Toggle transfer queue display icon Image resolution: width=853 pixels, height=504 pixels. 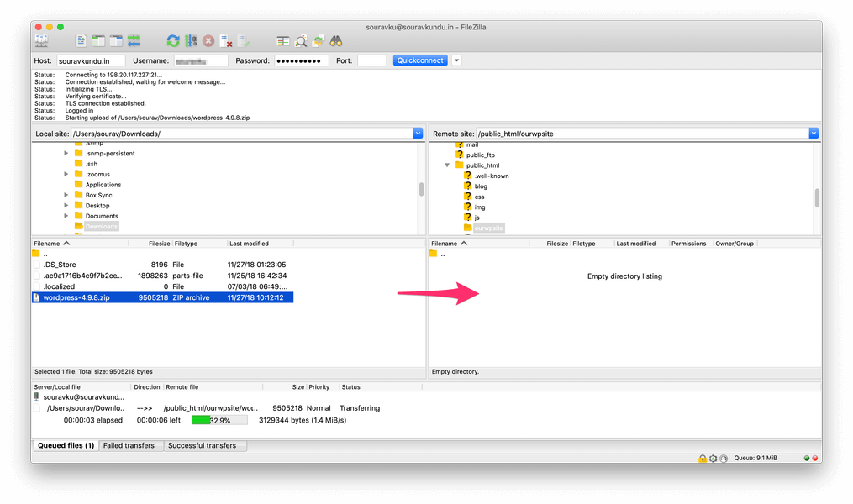pyautogui.click(x=134, y=41)
